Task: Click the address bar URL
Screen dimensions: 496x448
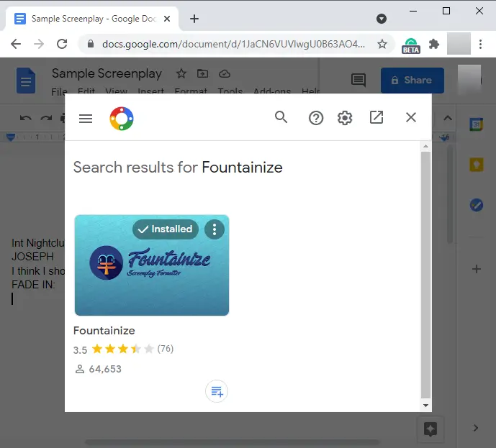Action: (233, 44)
